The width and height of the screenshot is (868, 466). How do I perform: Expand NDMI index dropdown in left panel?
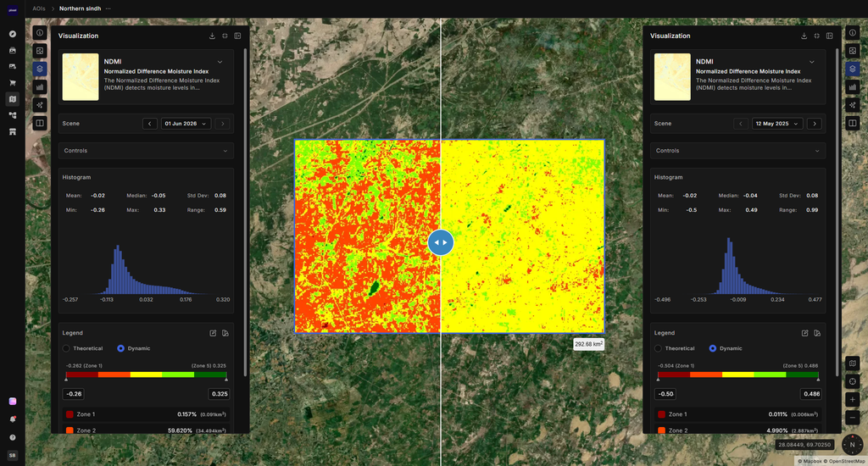click(220, 62)
